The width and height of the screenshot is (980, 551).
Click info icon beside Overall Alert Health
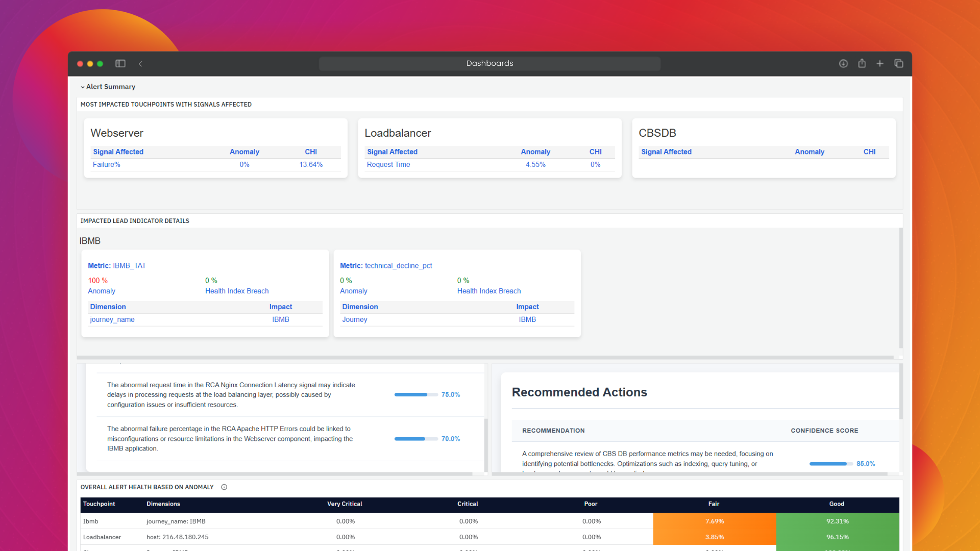tap(224, 487)
